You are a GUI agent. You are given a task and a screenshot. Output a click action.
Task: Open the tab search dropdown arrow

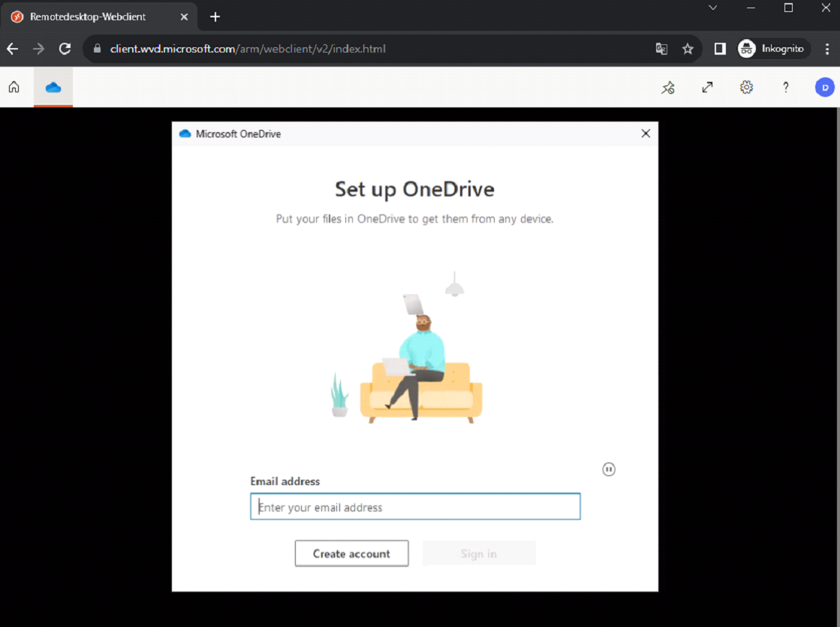coord(712,8)
